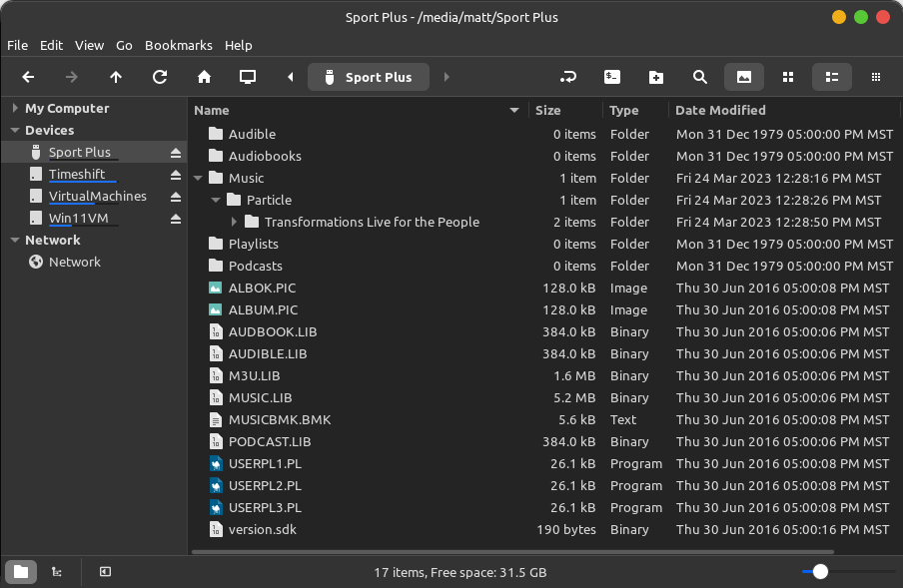Show the sidebar tree view
903x588 pixels.
tap(57, 572)
